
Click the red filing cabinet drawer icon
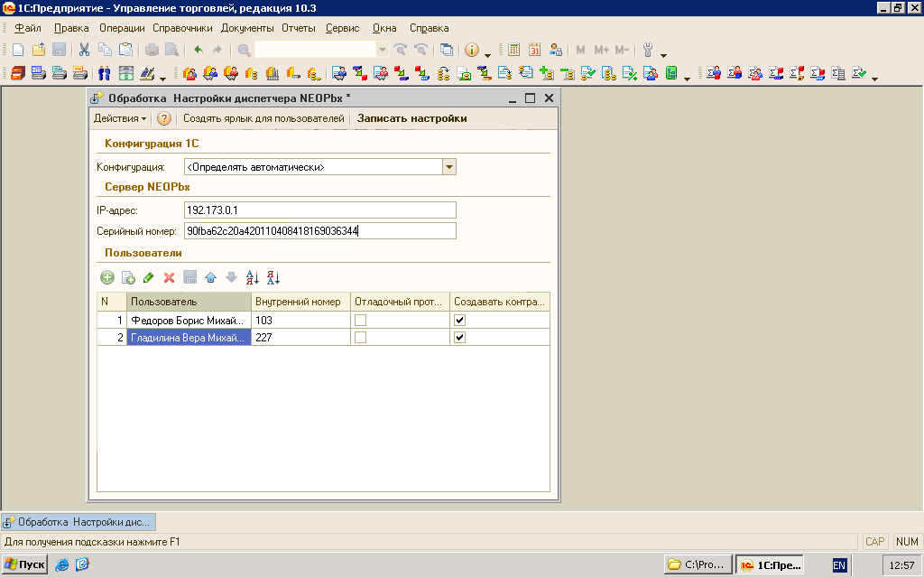pos(18,73)
